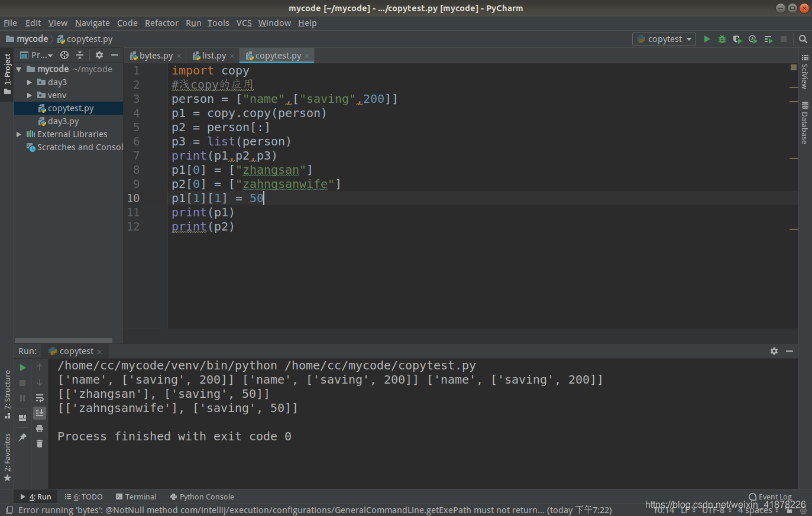
Task: Click the concurrency diagram run icon
Action: (768, 39)
